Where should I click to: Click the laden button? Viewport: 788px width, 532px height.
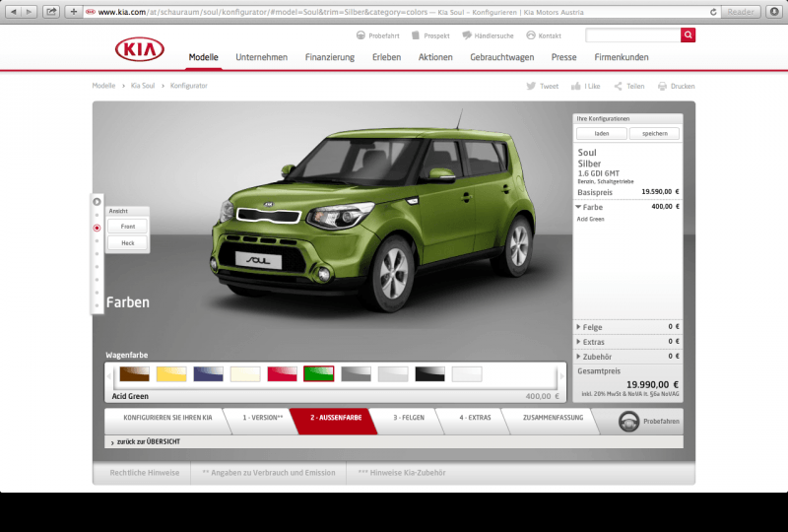[x=602, y=133]
